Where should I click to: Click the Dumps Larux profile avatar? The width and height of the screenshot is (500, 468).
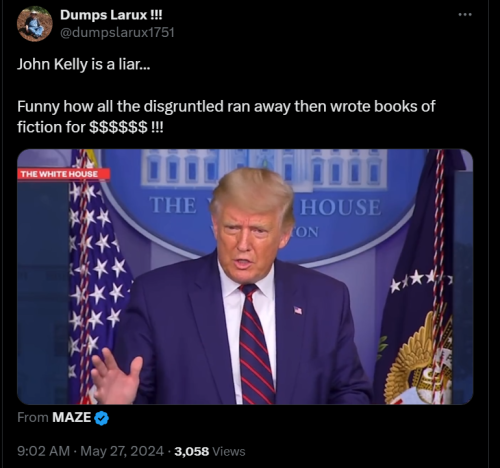click(35, 24)
